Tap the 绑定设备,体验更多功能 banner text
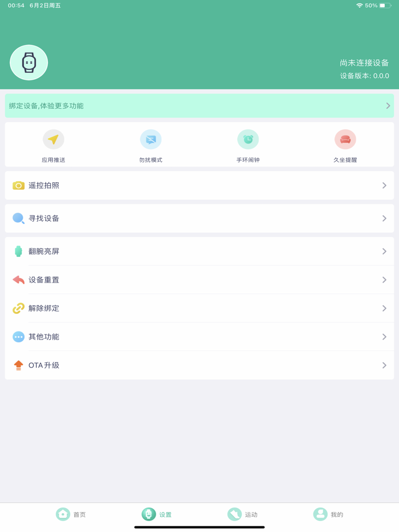This screenshot has width=399, height=532. (x=46, y=106)
